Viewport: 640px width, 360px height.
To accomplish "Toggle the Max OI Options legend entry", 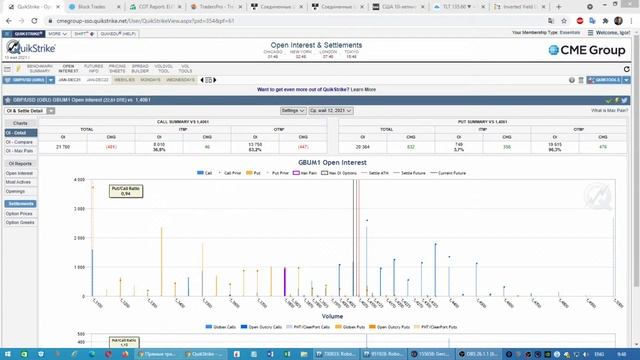I will coord(339,173).
